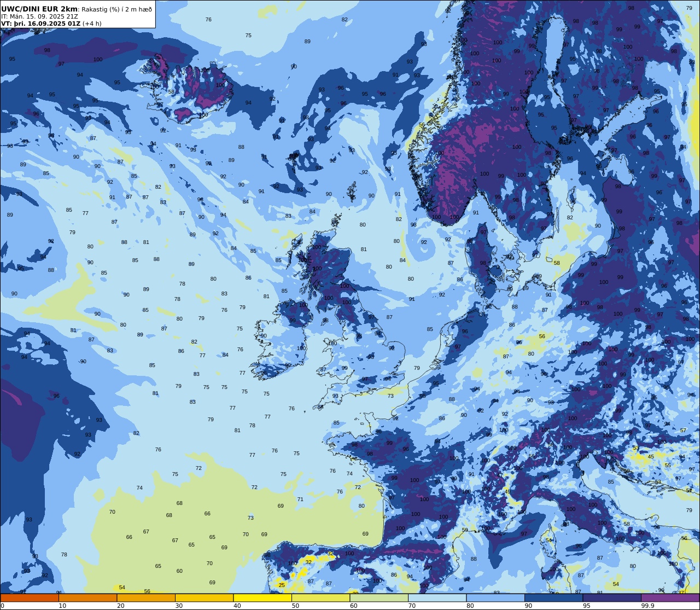Click the dark blue 90–95 legend segment

click(x=553, y=598)
